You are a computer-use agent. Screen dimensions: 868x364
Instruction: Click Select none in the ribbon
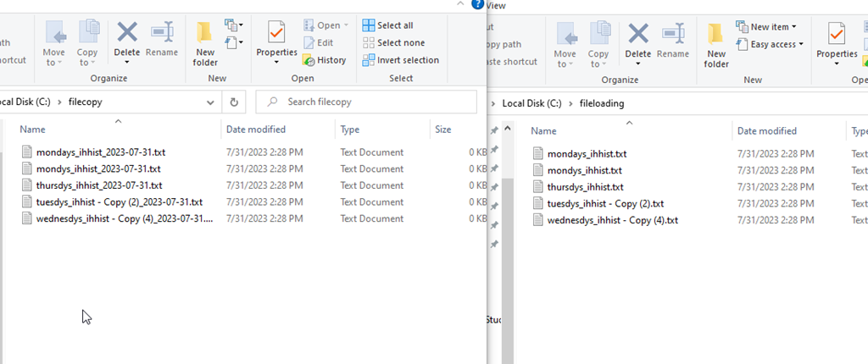pos(393,42)
